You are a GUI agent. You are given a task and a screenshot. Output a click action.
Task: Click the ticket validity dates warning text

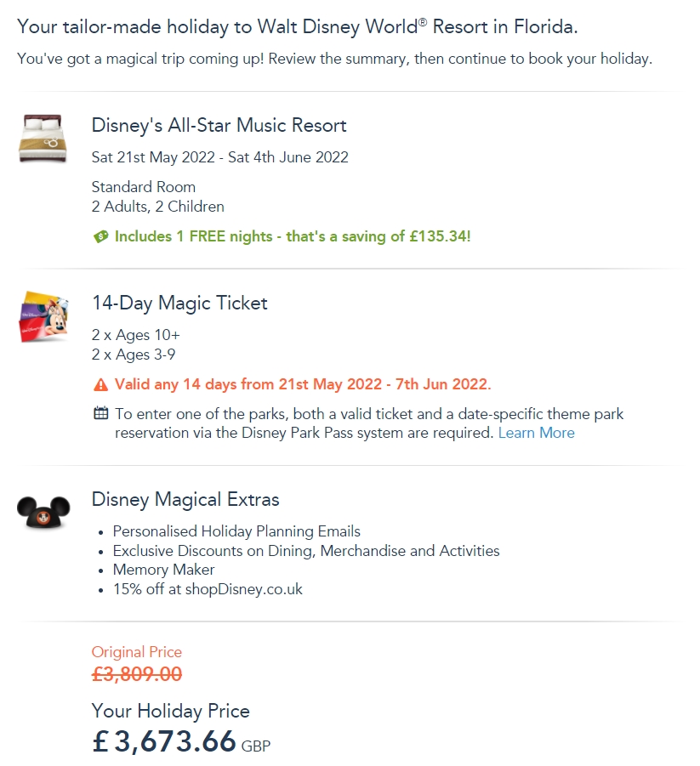(303, 384)
